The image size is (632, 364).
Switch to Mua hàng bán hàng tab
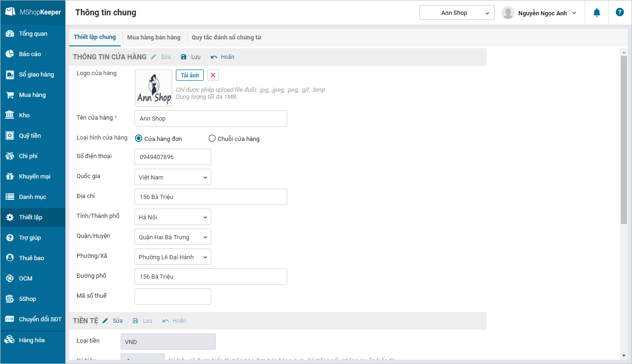click(154, 38)
